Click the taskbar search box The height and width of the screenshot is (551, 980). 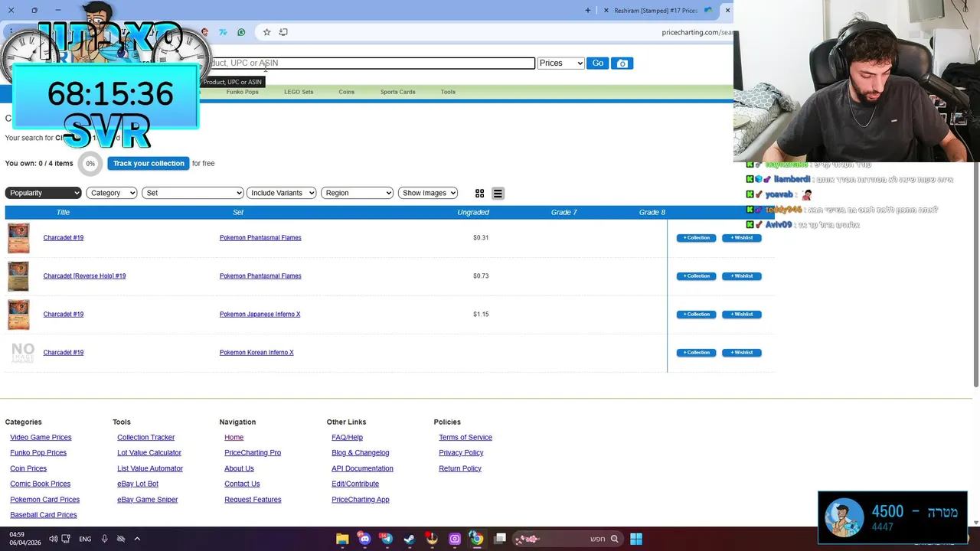pos(567,539)
